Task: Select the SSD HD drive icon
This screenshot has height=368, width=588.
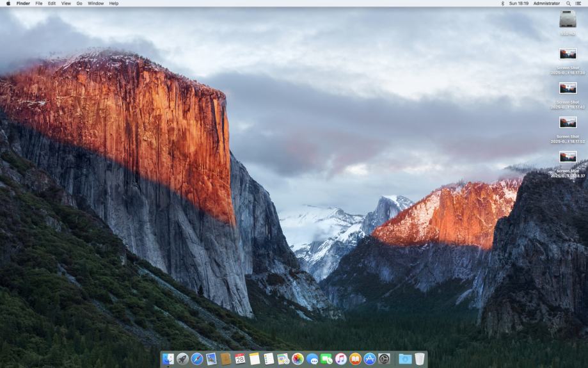Action: click(x=568, y=20)
